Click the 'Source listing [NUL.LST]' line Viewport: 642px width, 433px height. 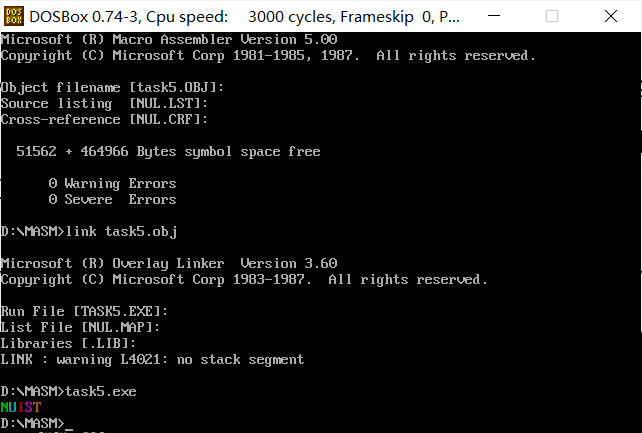[104, 104]
